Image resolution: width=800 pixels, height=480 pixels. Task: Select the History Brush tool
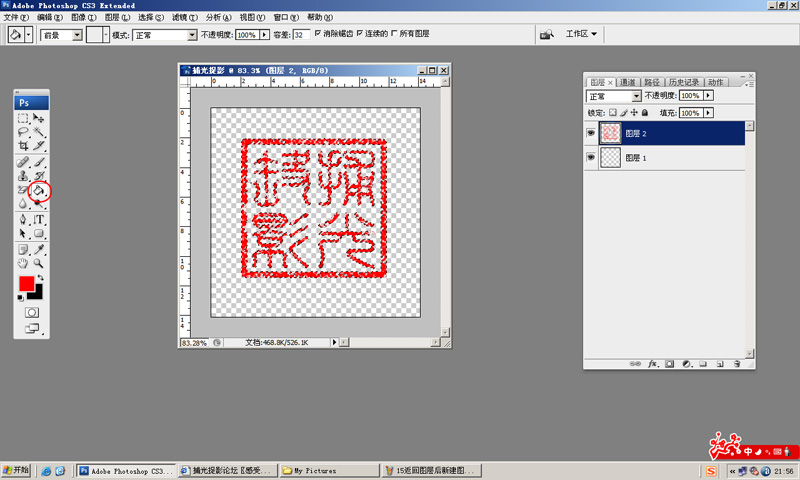[39, 176]
